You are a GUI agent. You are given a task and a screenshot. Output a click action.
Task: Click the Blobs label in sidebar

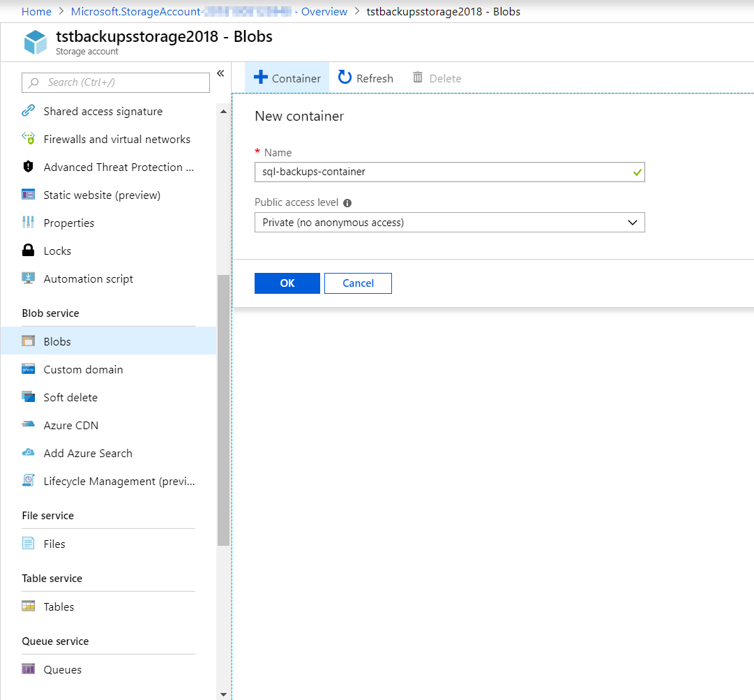pyautogui.click(x=57, y=341)
